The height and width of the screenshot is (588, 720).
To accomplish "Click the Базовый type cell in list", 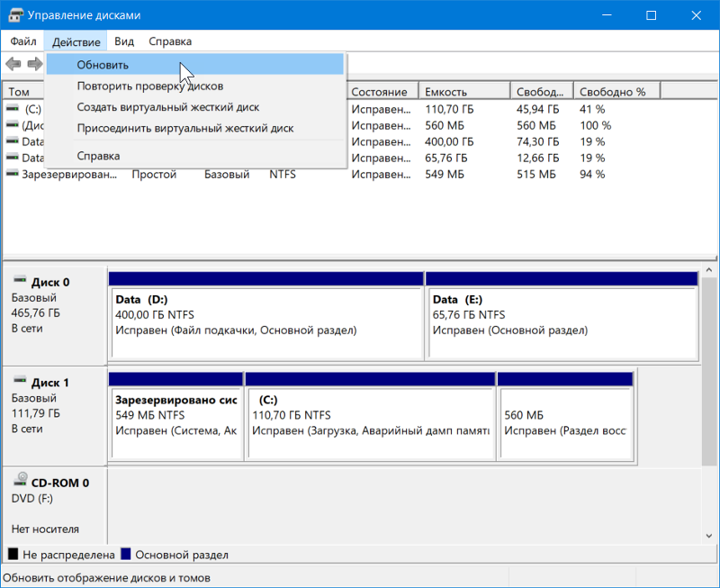I will [227, 174].
